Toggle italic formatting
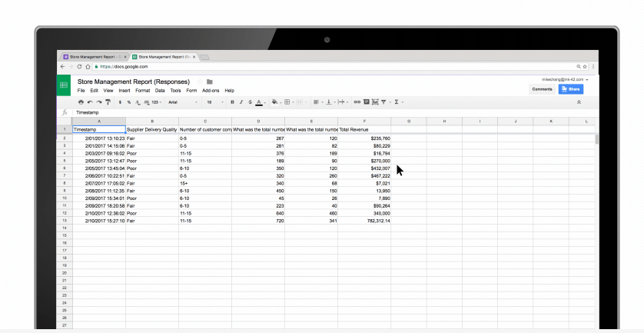 pos(241,102)
